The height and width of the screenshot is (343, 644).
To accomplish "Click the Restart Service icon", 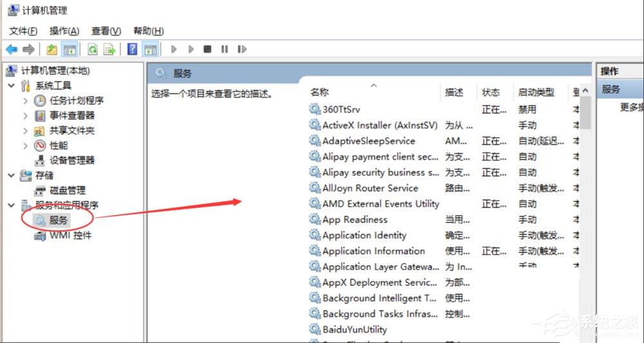I will 242,50.
